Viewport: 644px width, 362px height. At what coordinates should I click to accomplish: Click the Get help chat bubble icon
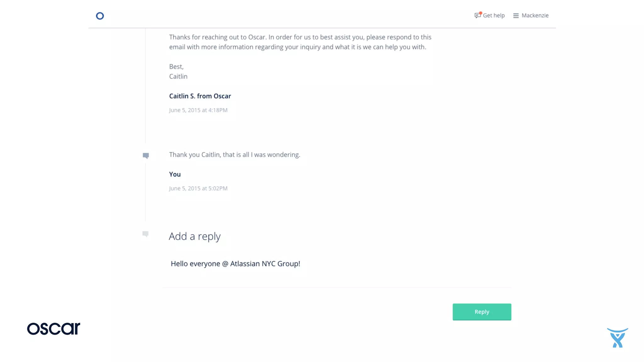click(477, 16)
